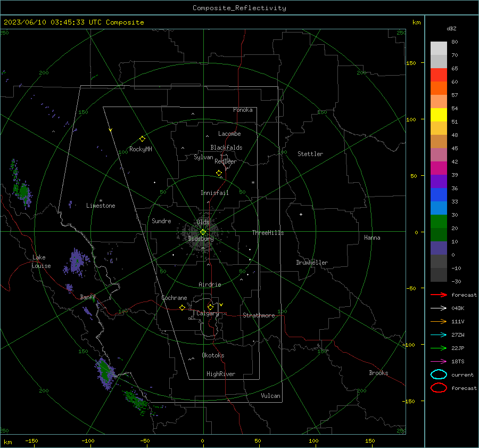Click the RockyMH map label

[141, 149]
